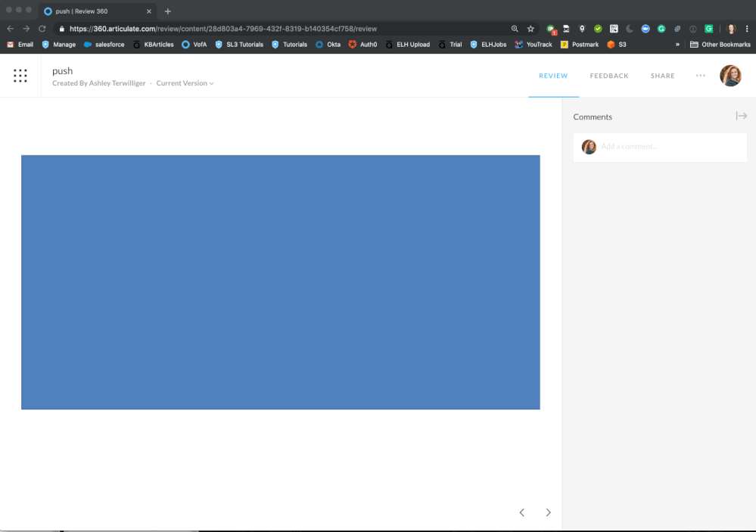
Task: Open the more options ellipsis menu
Action: tap(700, 76)
